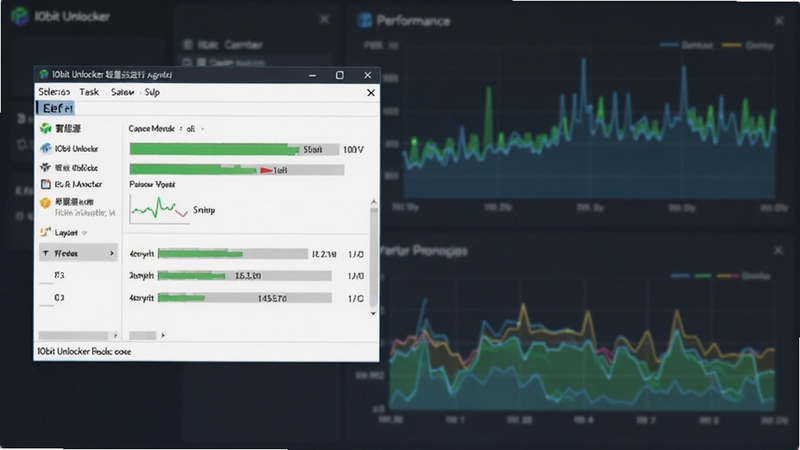Viewport: 800px width, 450px height.
Task: Open the small green line graph thumbnail
Action: click(x=159, y=209)
